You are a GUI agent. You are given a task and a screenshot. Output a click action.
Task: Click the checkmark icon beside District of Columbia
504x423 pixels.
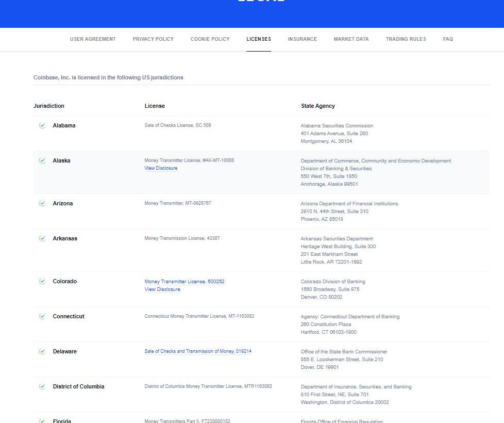pos(42,386)
